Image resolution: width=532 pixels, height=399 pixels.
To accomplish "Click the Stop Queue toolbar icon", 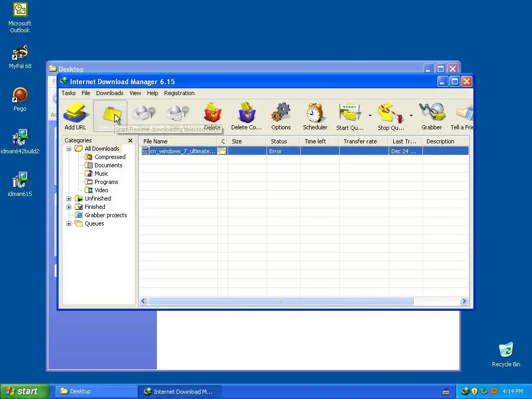I will [x=391, y=116].
